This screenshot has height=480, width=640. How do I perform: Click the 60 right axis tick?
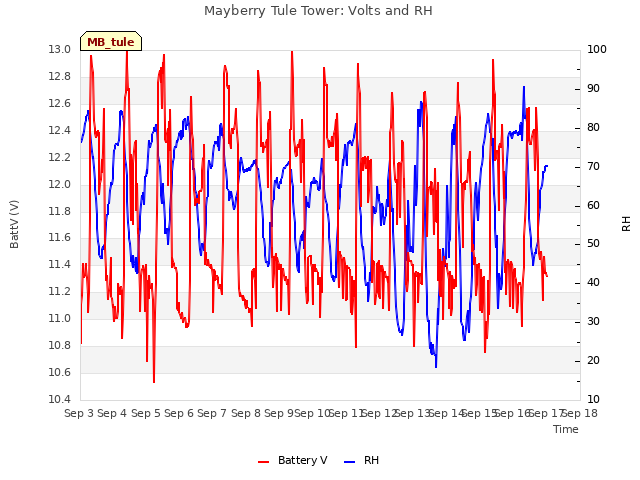pyautogui.click(x=593, y=205)
